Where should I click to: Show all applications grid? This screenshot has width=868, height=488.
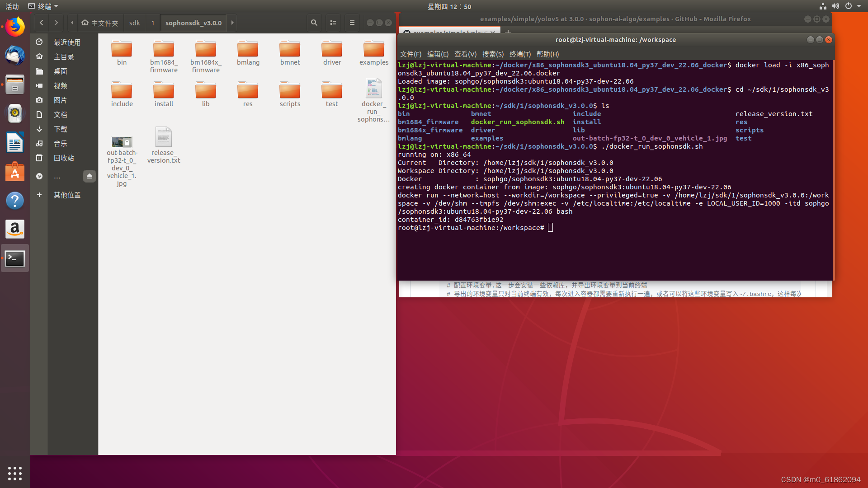[x=15, y=473]
